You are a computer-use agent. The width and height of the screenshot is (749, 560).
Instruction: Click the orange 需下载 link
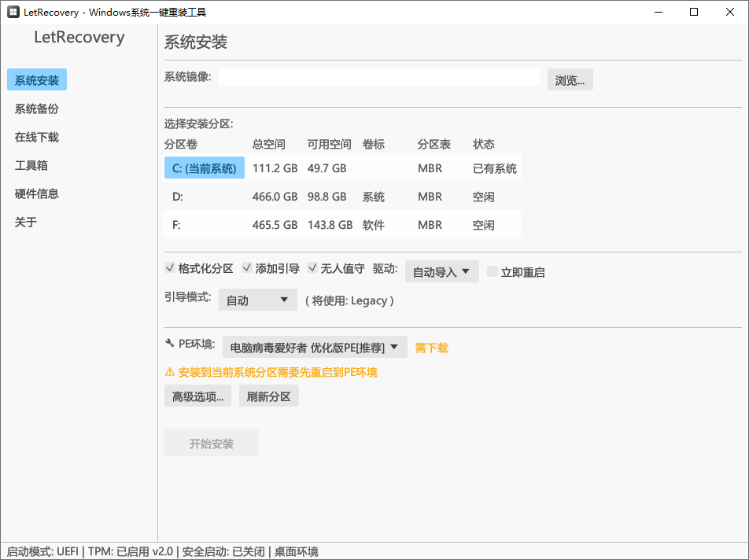(431, 346)
